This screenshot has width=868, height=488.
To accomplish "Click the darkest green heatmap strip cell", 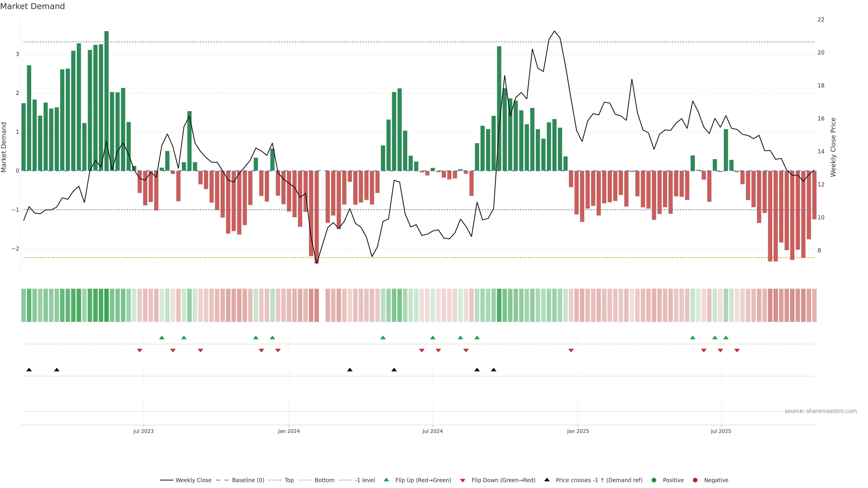I will (x=106, y=305).
